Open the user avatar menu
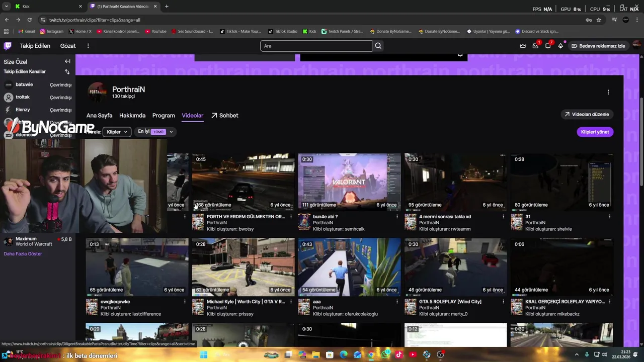 click(636, 46)
